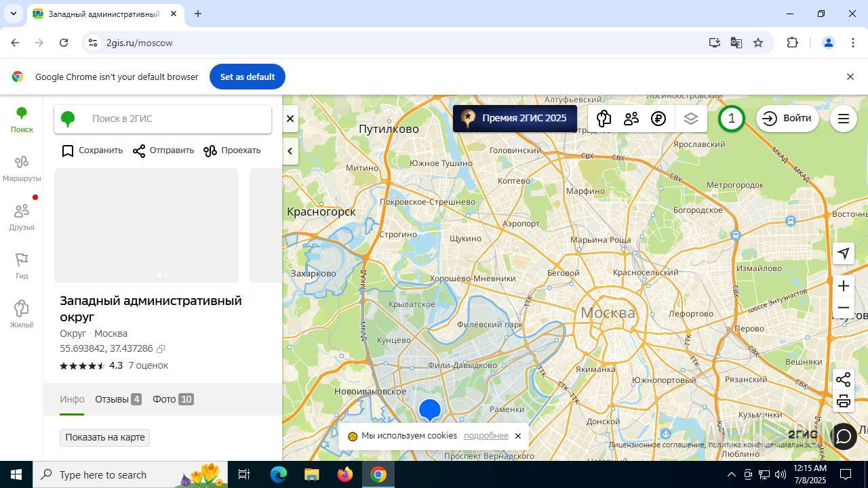The height and width of the screenshot is (488, 868).
Task: Open the hamburger main menu
Action: pos(844,119)
